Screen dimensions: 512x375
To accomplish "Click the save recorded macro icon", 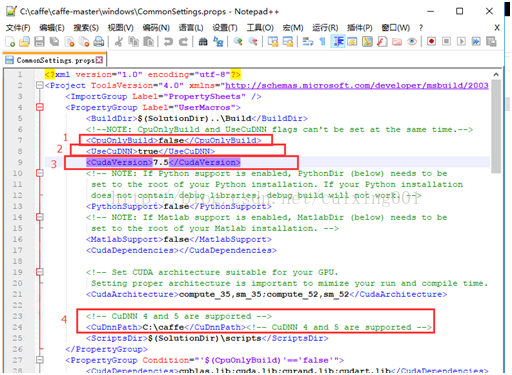I will 491,42.
